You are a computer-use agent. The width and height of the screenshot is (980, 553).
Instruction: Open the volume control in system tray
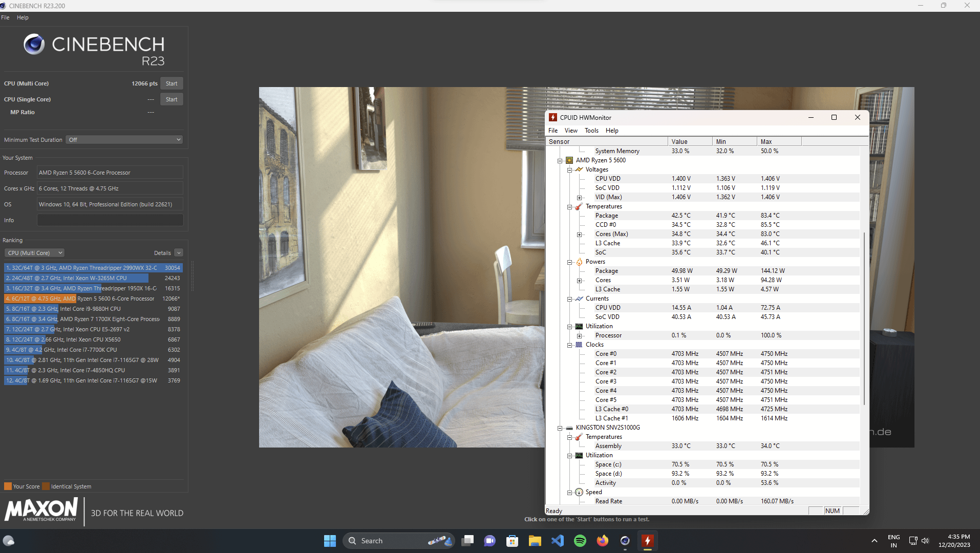pos(925,541)
